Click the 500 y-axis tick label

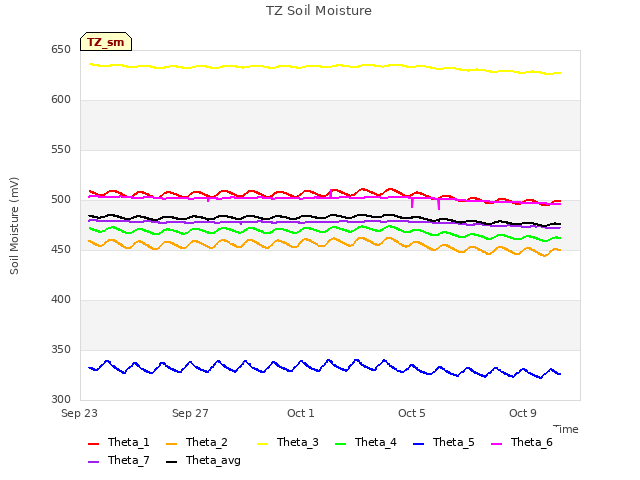point(61,200)
